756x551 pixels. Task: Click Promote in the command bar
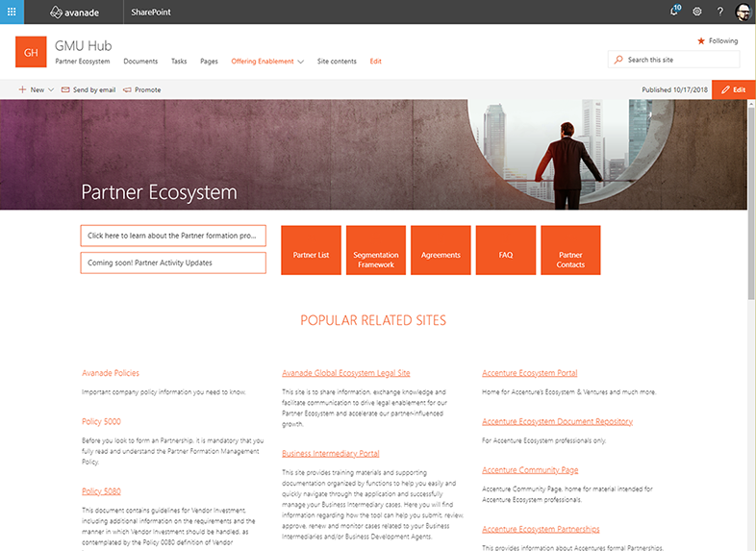(x=141, y=89)
